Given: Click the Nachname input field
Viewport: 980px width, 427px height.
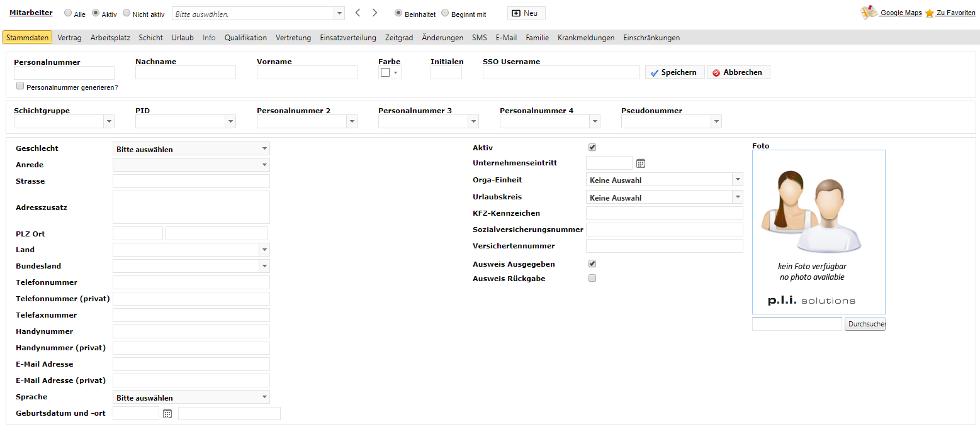Looking at the screenshot, I should tap(186, 72).
